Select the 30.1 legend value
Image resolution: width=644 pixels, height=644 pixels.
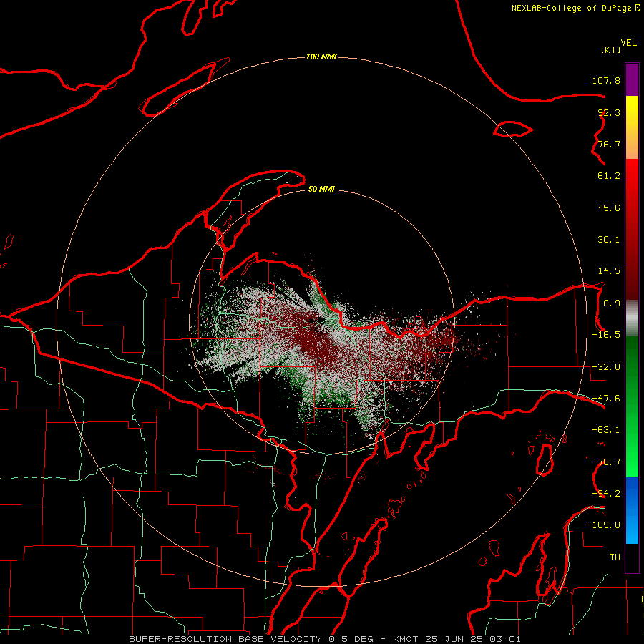(609, 240)
